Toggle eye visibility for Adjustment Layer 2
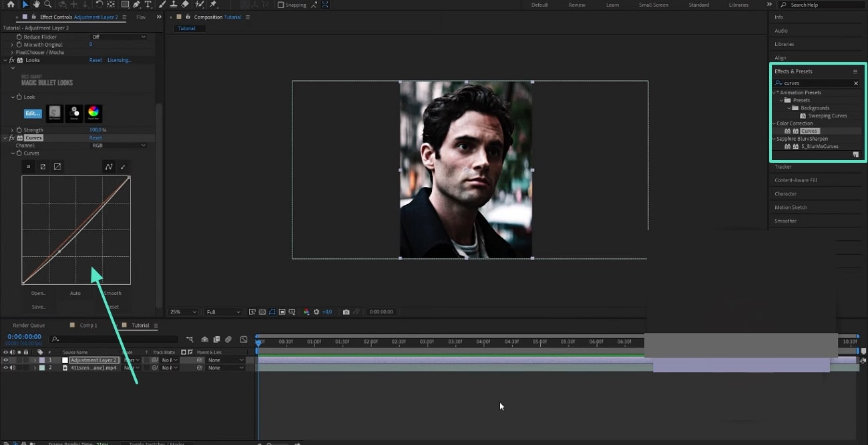868x445 pixels. pyautogui.click(x=5, y=360)
